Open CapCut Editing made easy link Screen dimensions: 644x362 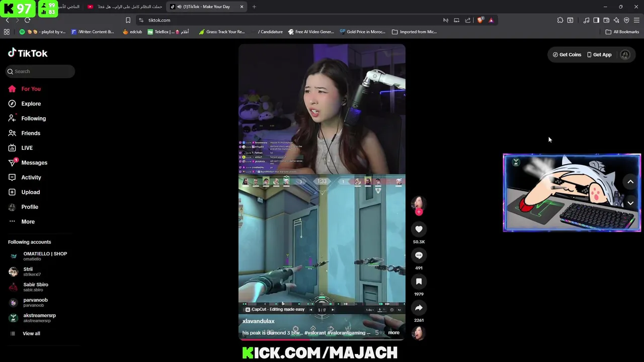pos(275,310)
